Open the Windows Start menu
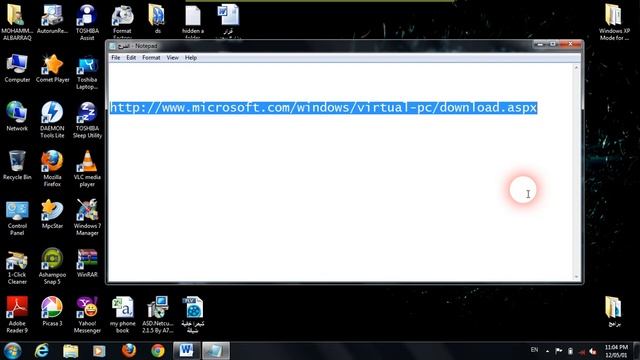Viewport: 640px width, 360px height. tap(12, 351)
